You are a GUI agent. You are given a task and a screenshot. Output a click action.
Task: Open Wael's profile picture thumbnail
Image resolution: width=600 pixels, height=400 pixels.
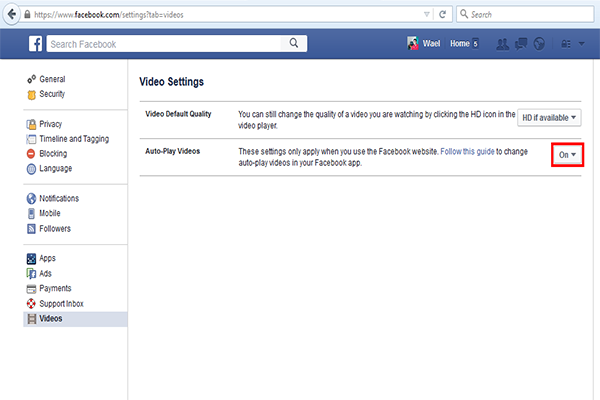pyautogui.click(x=413, y=43)
